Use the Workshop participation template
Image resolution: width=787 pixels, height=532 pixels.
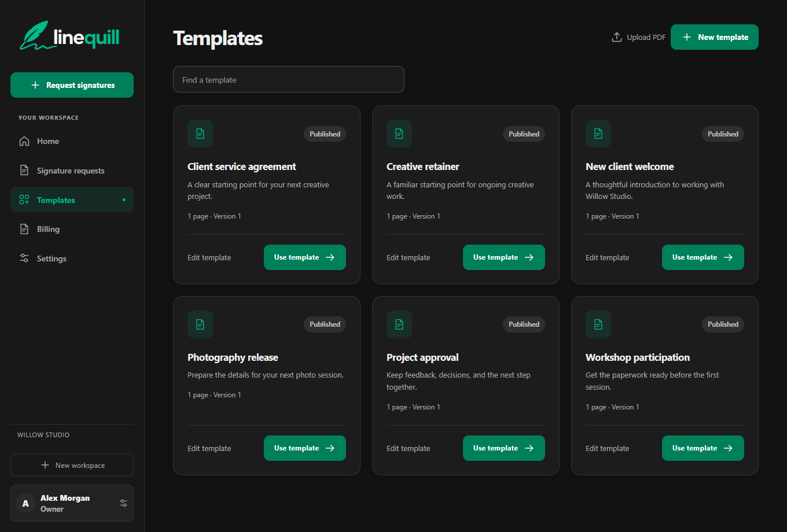(x=703, y=448)
